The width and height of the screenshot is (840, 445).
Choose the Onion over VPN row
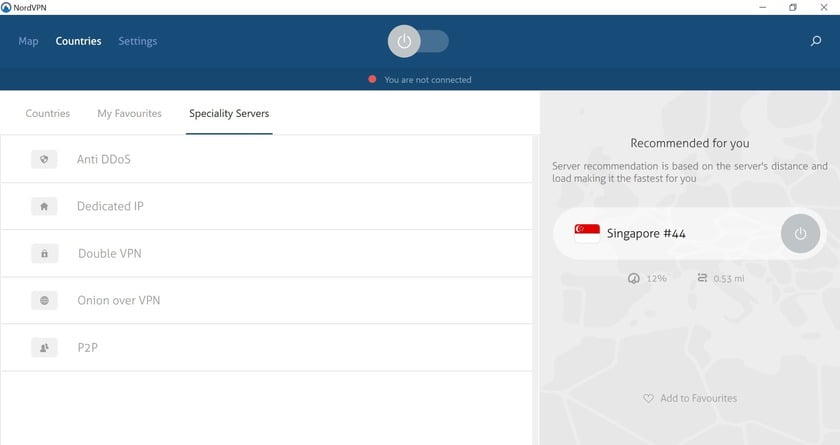click(x=267, y=300)
